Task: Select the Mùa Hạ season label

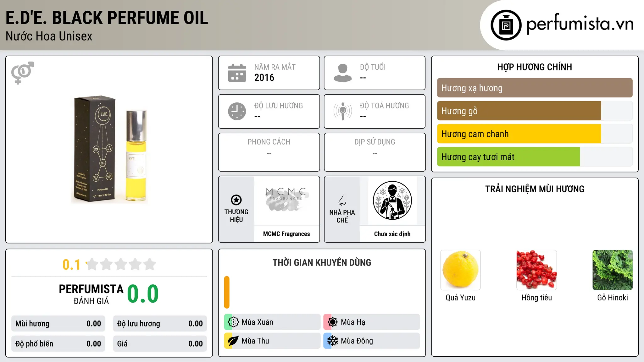Action: click(x=353, y=322)
